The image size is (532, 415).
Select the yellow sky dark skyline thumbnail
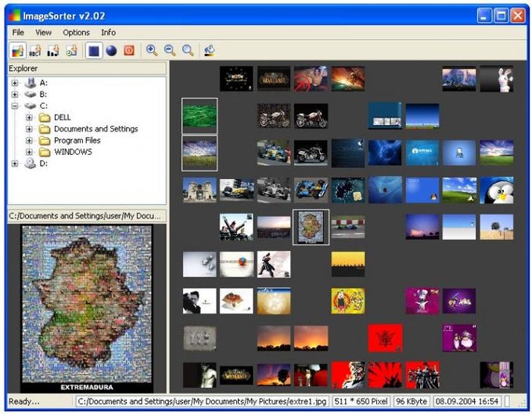pyautogui.click(x=348, y=264)
